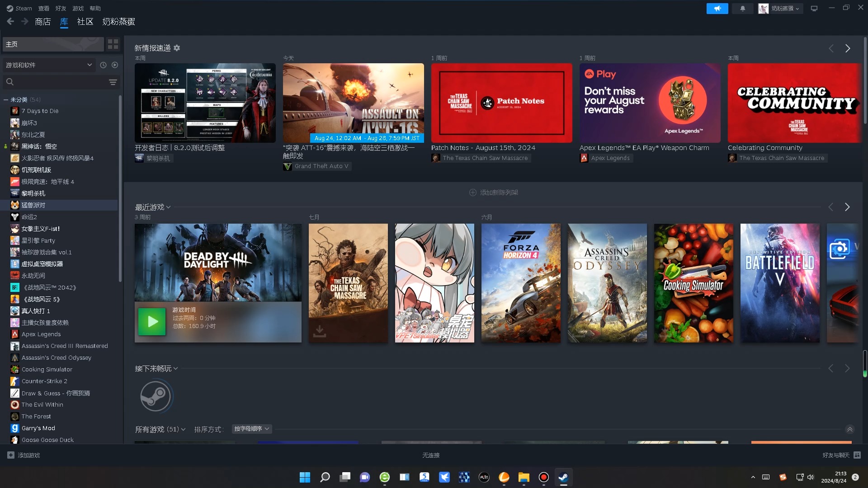This screenshot has width=868, height=488.
Task: Open Battlefield V cover
Action: coord(780,283)
